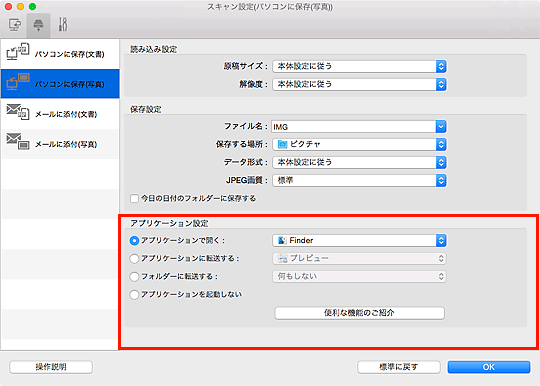Select フォルダーに転送する radio button
The width and height of the screenshot is (540, 386).
[134, 276]
